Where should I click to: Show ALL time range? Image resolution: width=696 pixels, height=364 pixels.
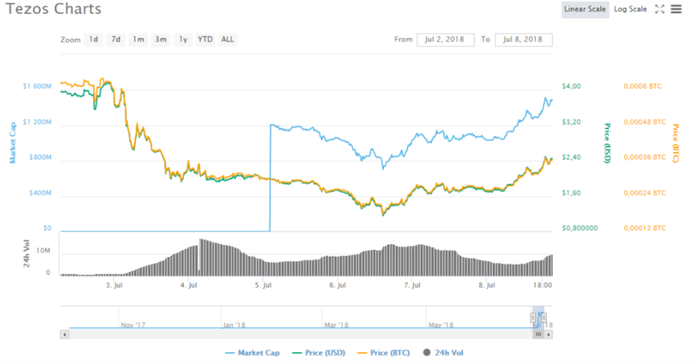228,40
